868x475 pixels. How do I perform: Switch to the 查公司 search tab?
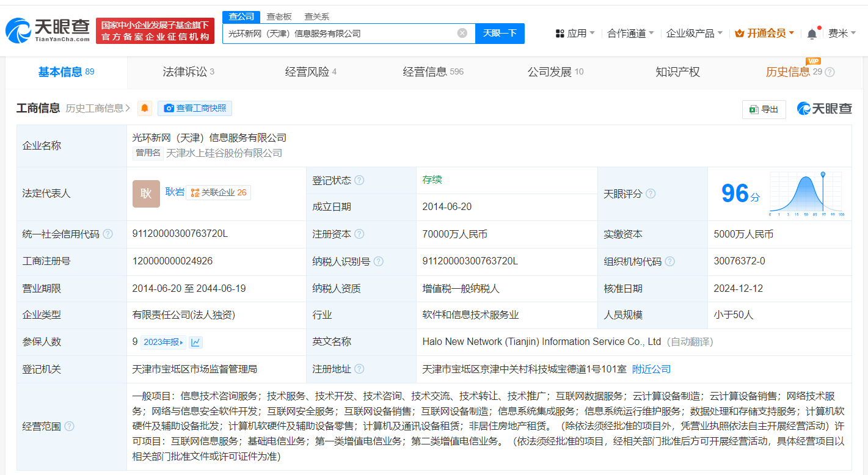(241, 16)
